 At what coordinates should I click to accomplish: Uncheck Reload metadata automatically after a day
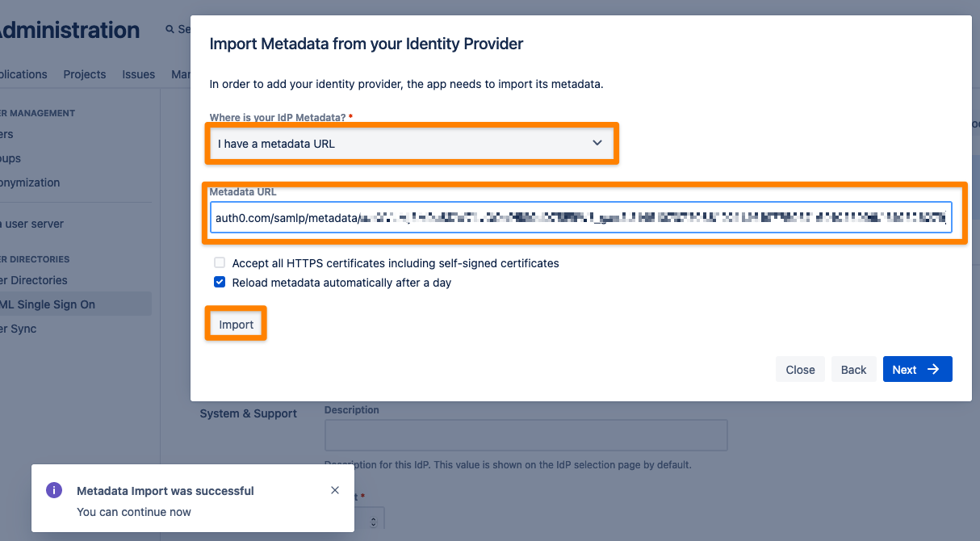point(220,283)
